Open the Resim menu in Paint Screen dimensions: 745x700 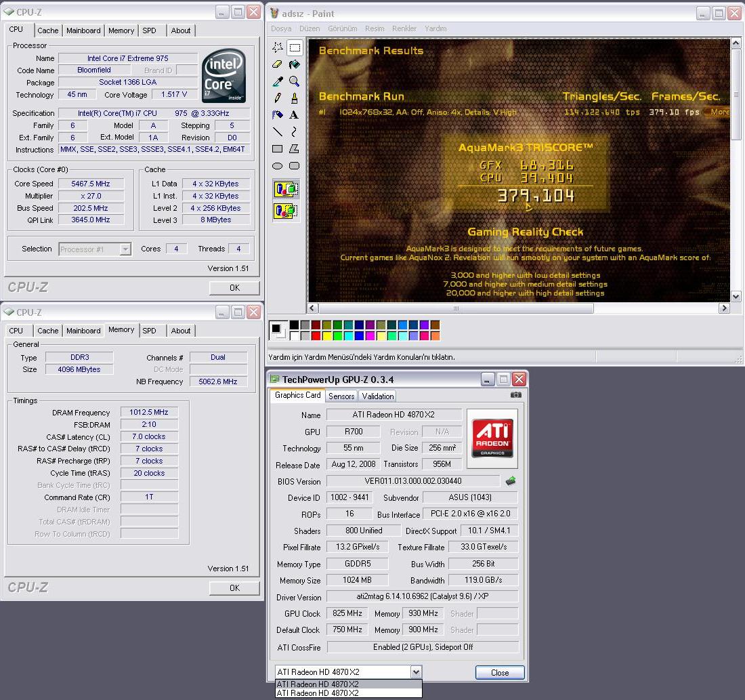coord(375,28)
